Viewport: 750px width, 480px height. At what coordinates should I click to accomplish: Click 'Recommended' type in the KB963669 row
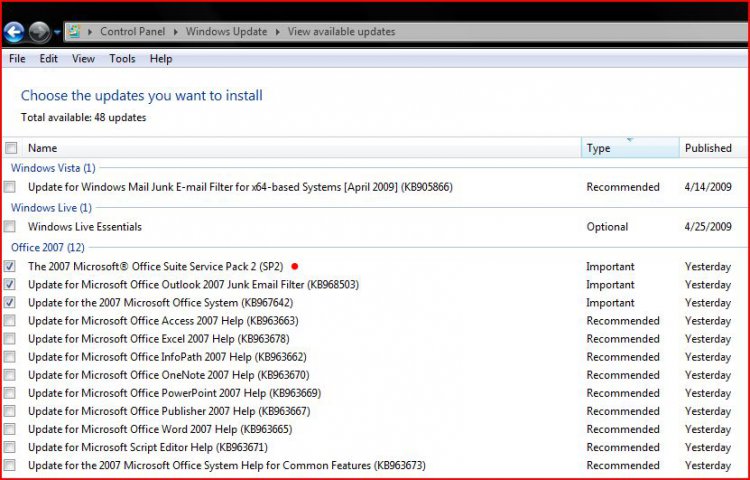coord(623,393)
